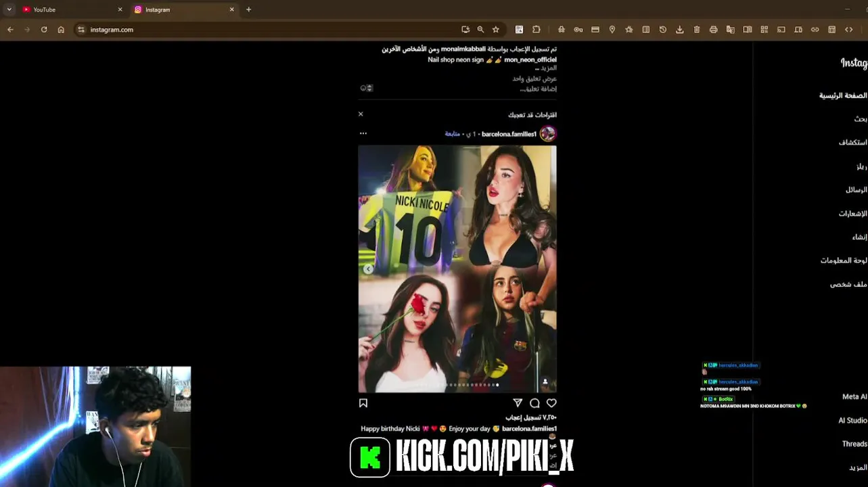Share the post with paper plane icon

(518, 403)
